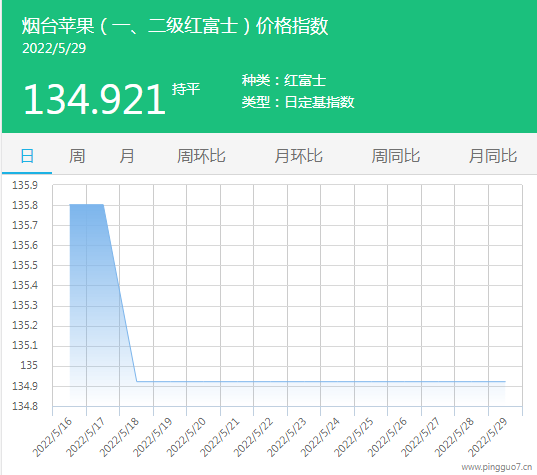The width and height of the screenshot is (537, 475).
Task: Click the header date 2022/5/29
Action: pyautogui.click(x=54, y=48)
